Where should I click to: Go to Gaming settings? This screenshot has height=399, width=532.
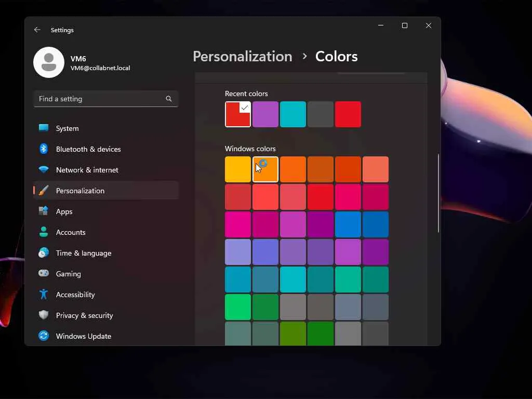106,273
